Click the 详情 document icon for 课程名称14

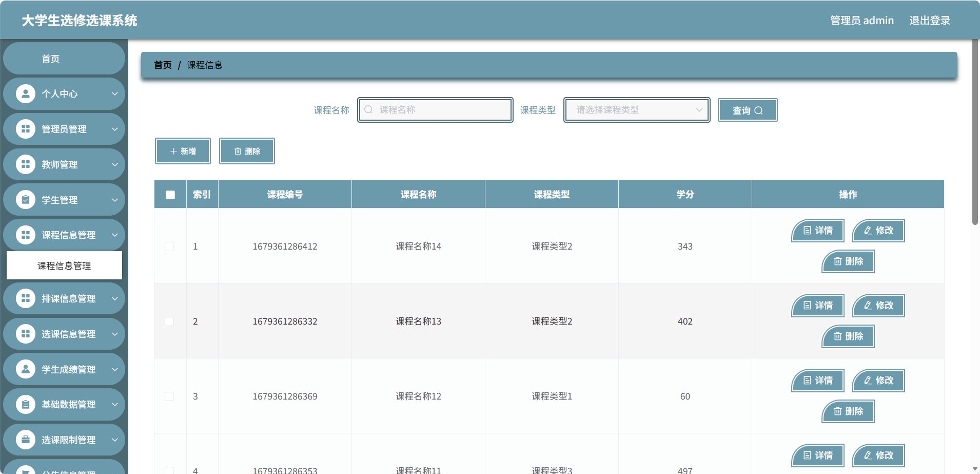click(807, 231)
